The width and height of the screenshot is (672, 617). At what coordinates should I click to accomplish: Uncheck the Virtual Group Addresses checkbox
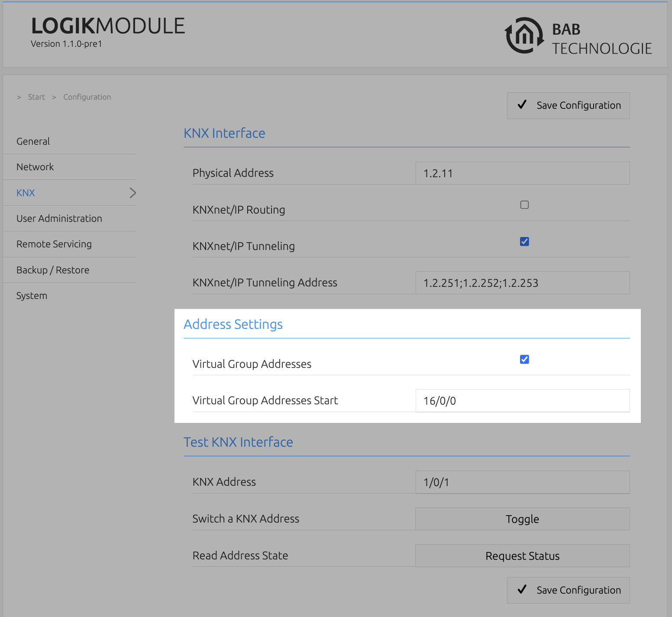click(524, 359)
